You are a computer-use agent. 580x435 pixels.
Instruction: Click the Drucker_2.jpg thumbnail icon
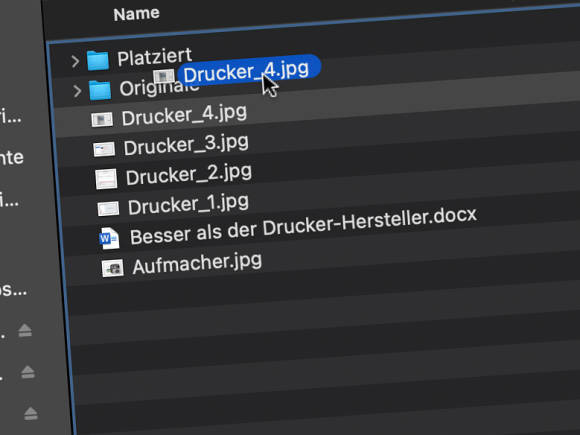pyautogui.click(x=106, y=179)
